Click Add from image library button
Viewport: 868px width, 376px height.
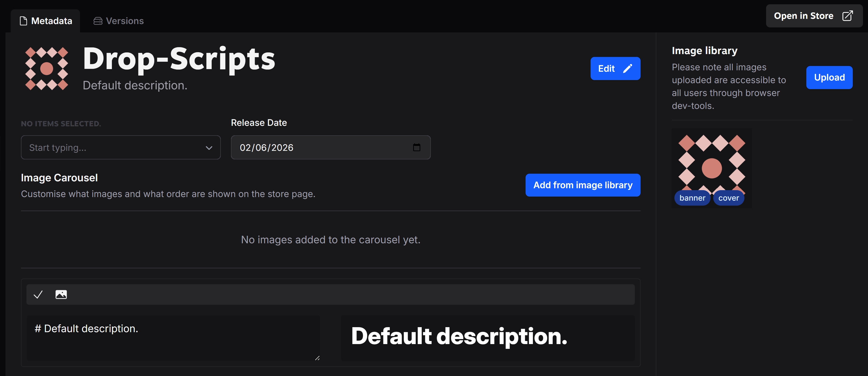583,185
